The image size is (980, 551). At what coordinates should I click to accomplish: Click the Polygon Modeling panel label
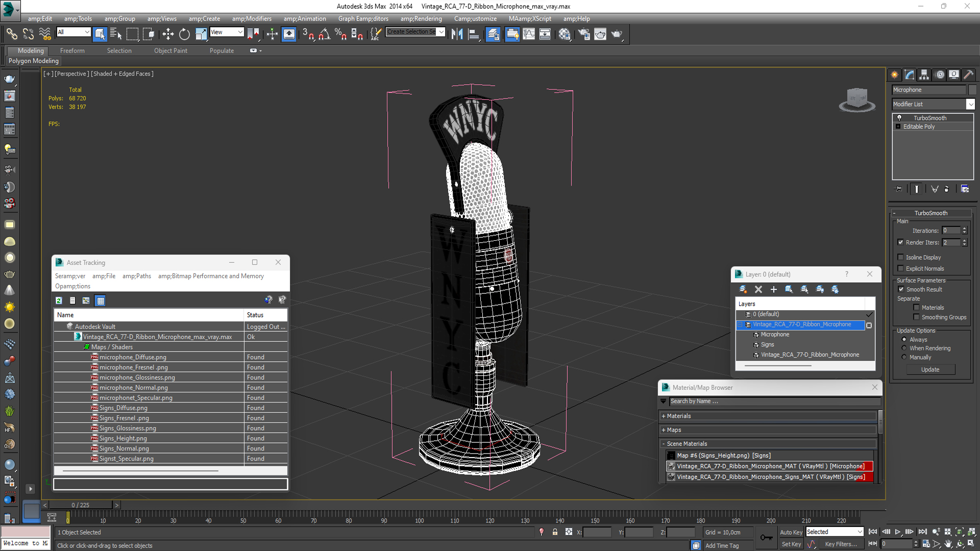pos(34,61)
